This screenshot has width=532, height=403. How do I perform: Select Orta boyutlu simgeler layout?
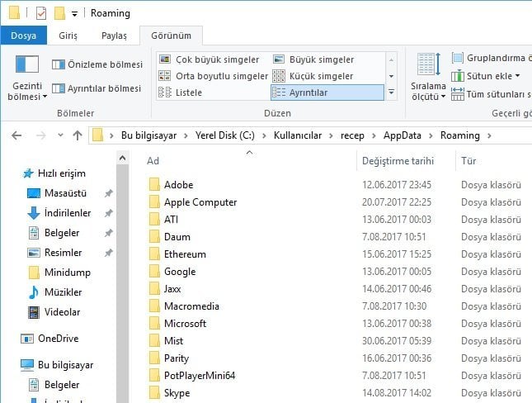[x=214, y=76]
